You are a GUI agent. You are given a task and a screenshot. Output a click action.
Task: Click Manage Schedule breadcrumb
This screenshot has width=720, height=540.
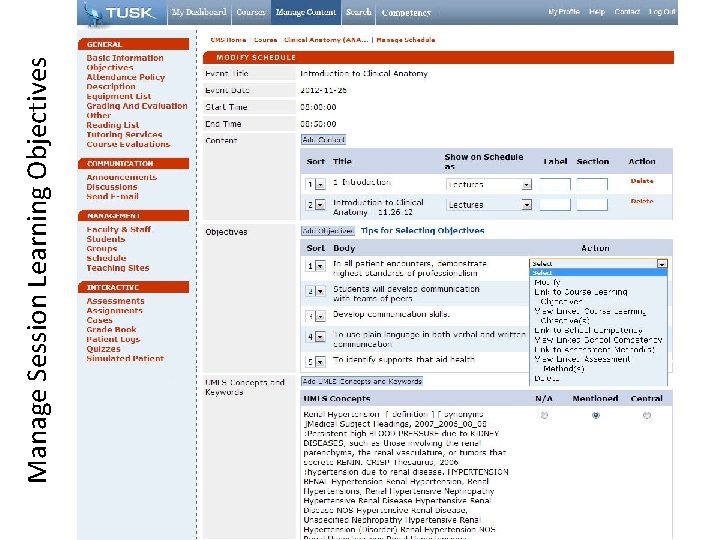405,40
